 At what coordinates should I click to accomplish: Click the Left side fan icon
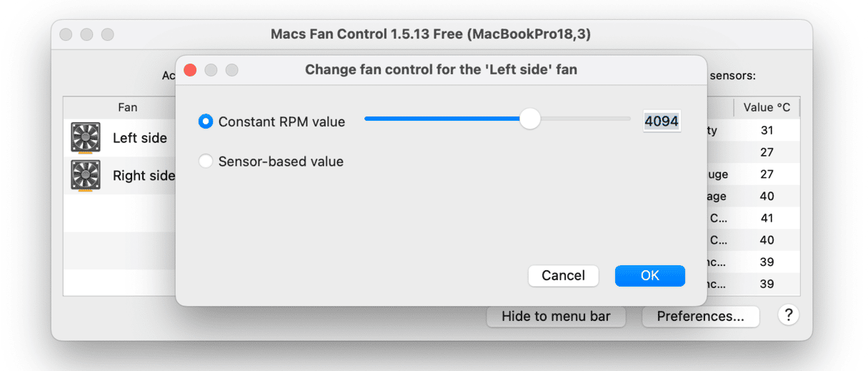pyautogui.click(x=86, y=138)
